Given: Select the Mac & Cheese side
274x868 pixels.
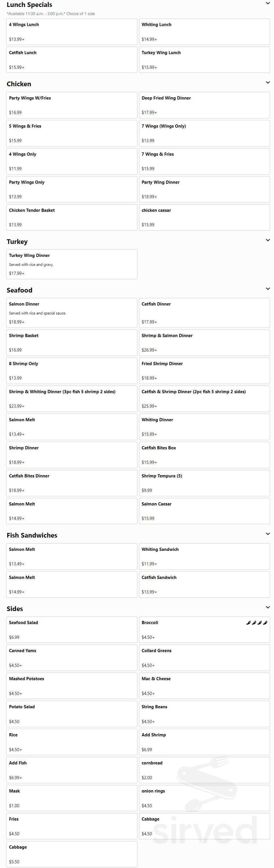Looking at the screenshot, I should pos(204,686).
